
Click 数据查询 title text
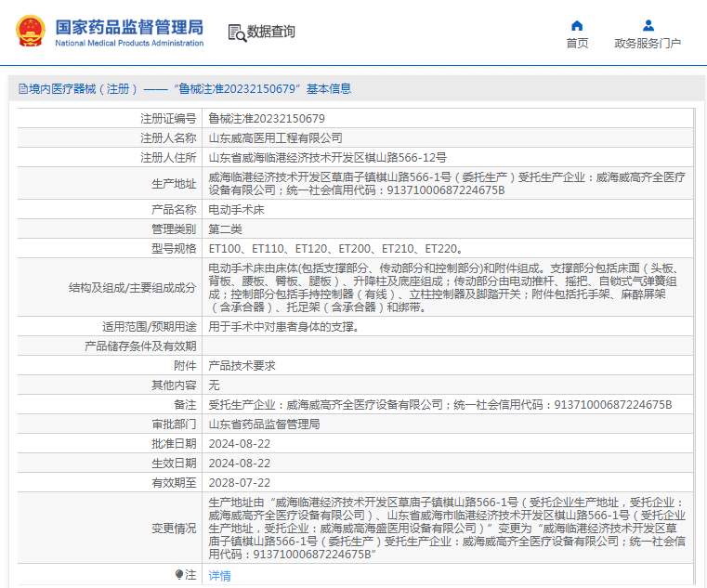[270, 32]
